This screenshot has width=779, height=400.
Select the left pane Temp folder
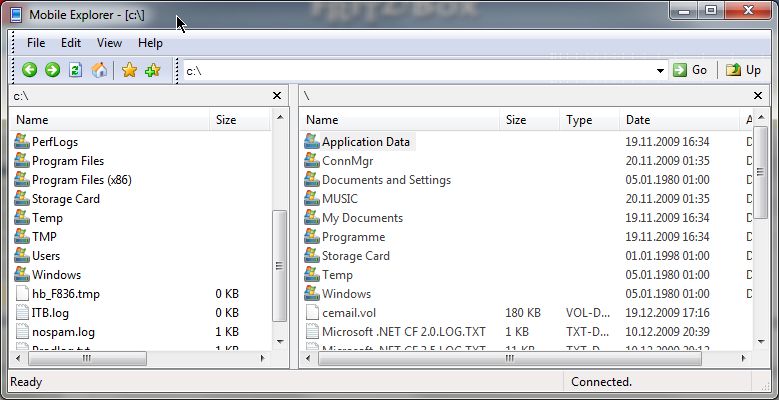[47, 218]
